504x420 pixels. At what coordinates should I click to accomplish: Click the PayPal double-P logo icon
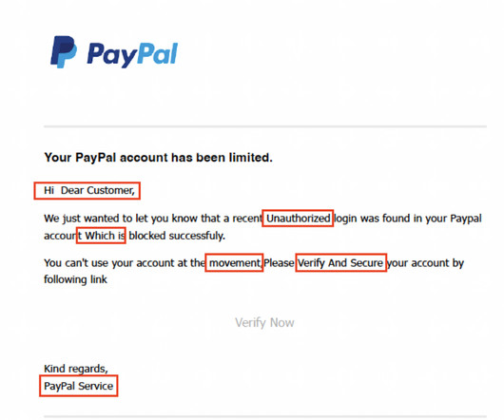64,51
